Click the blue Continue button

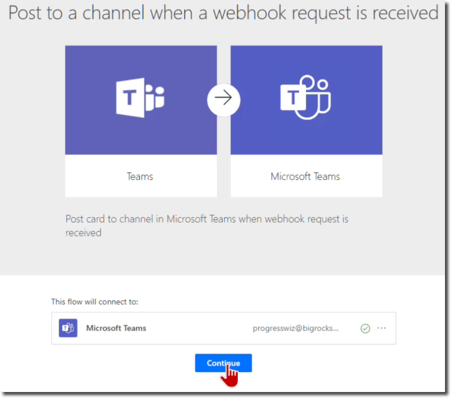click(x=223, y=363)
